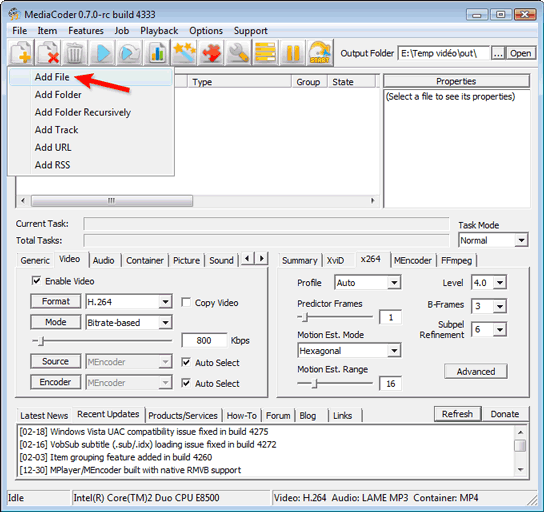
Task: Switch to the Audio tab
Action: pyautogui.click(x=103, y=260)
